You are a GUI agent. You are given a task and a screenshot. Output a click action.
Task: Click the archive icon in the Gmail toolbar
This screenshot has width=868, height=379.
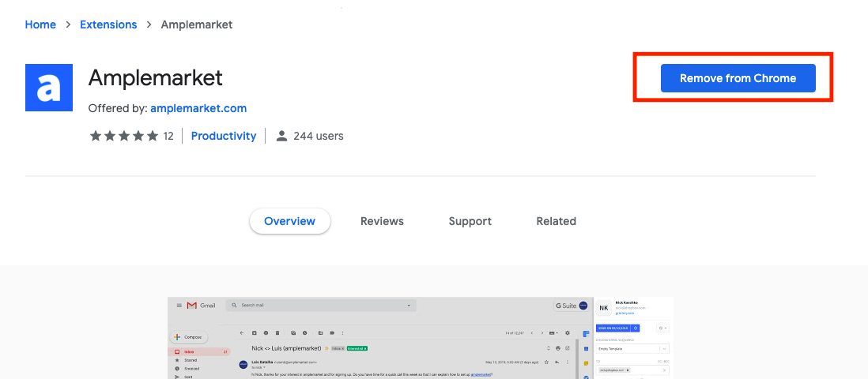tap(254, 333)
